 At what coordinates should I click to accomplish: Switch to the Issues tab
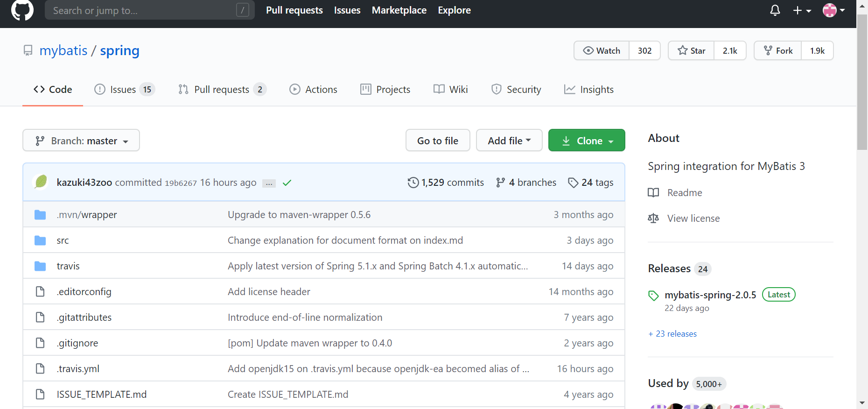[x=124, y=90]
